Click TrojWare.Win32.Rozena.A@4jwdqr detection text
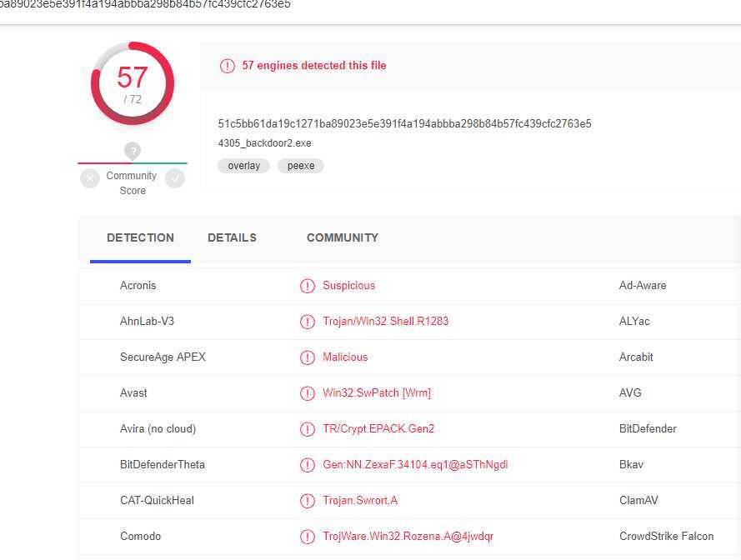741x560 pixels. 408,536
